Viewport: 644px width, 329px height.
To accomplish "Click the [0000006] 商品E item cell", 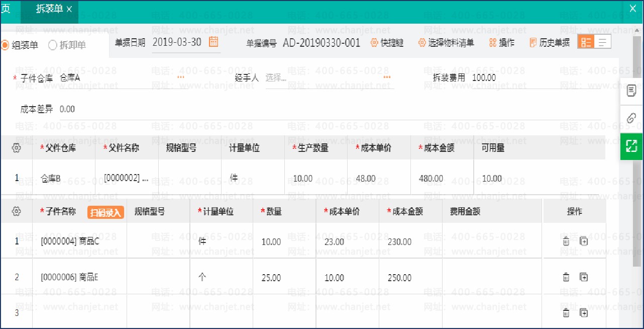I will (79, 277).
